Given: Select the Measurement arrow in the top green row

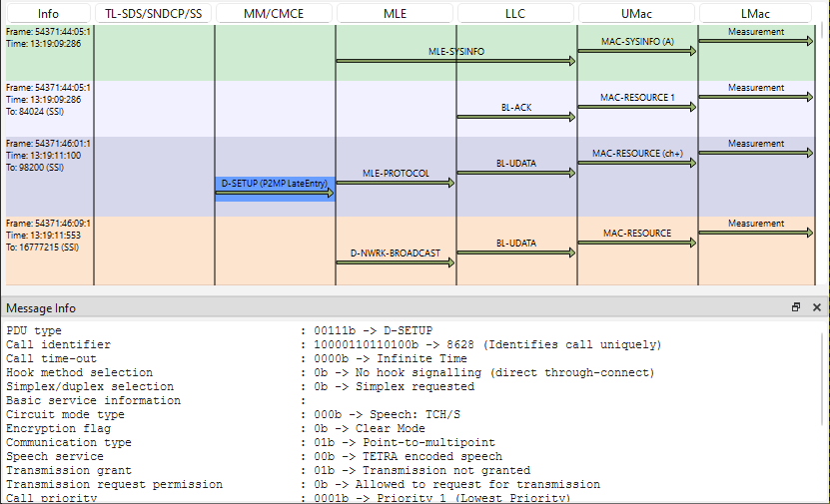Looking at the screenshot, I should point(756,40).
